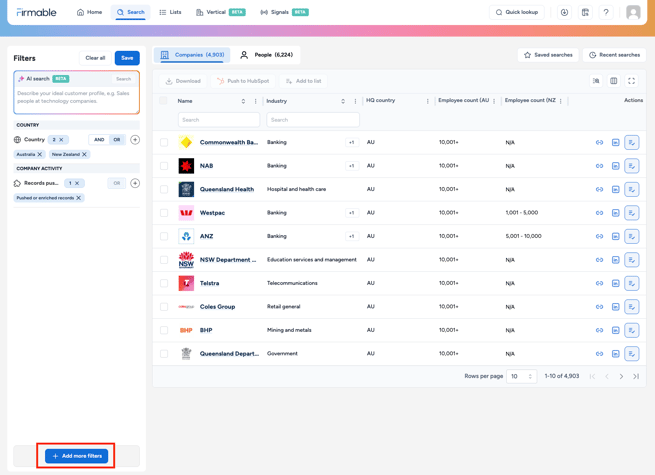Viewport: 655px width, 475px height.
Task: Remove the Australia country chip
Action: (x=40, y=154)
